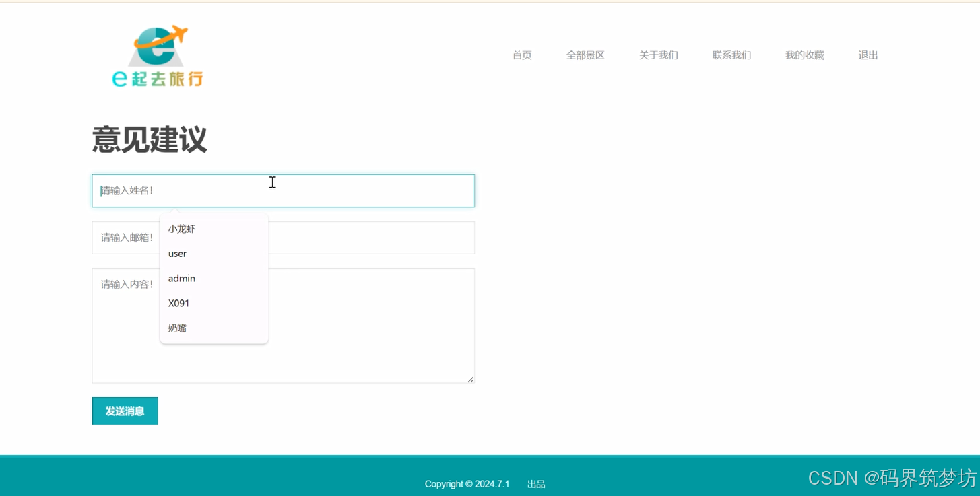980x496 pixels.
Task: Click the 出品 footer text
Action: [x=536, y=484]
